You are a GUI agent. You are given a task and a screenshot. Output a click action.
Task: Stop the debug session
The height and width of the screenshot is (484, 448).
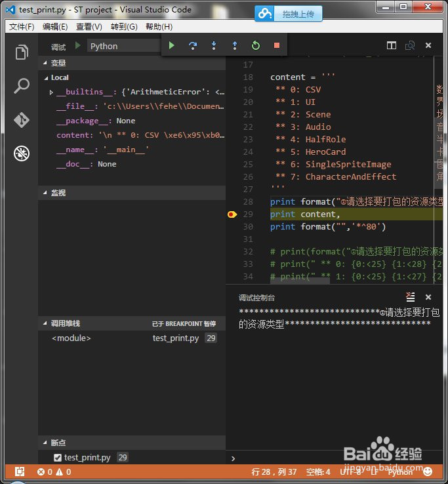(277, 46)
